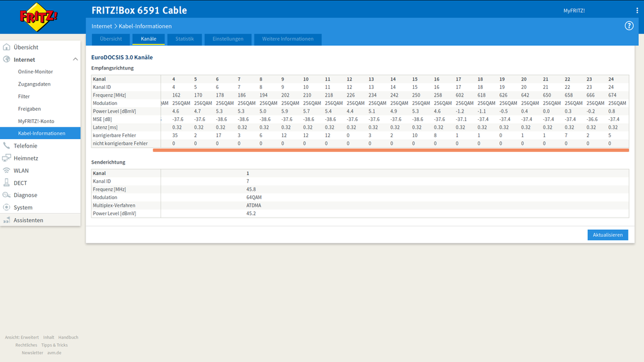Screen dimensions: 644x362
Task: Click channel header 24 in receive table
Action: tap(610, 79)
